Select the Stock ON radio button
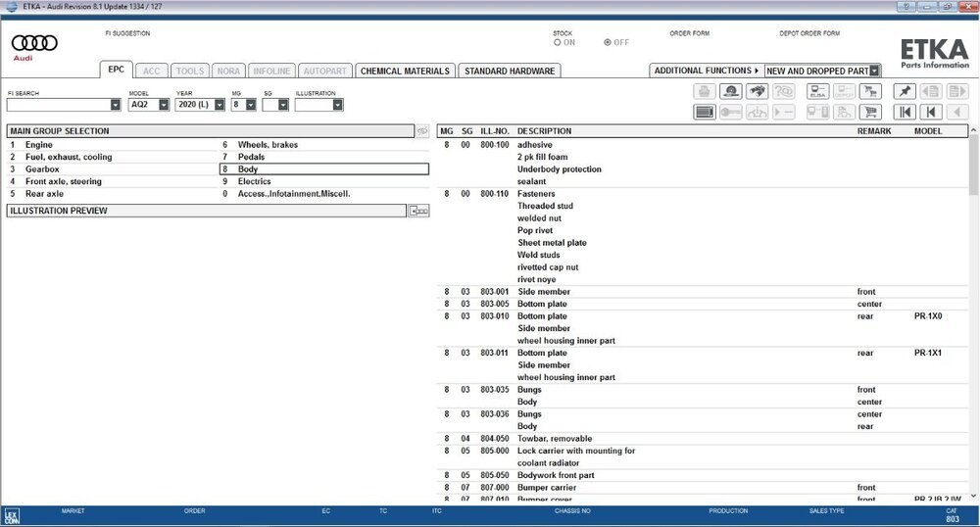The width and height of the screenshot is (980, 527). coord(557,42)
